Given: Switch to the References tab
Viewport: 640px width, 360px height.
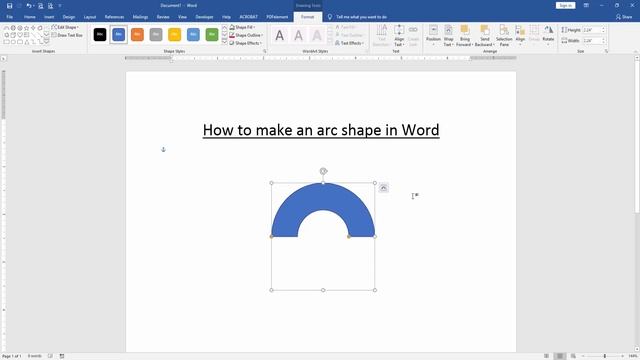Looking at the screenshot, I should (114, 17).
